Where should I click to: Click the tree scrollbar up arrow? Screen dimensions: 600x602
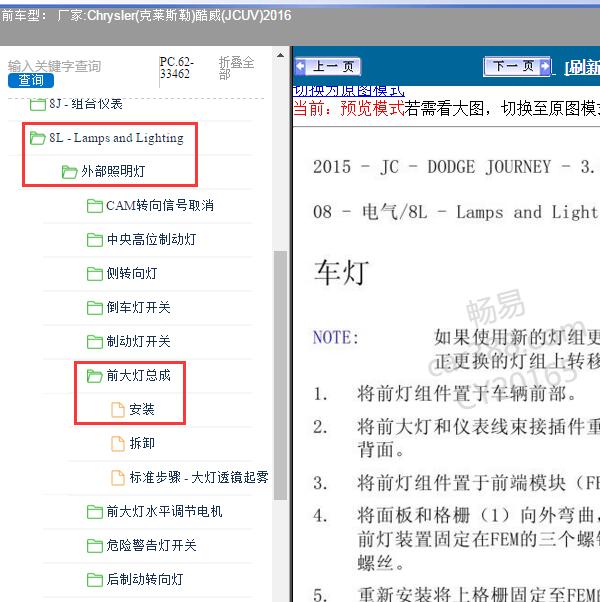(x=281, y=56)
